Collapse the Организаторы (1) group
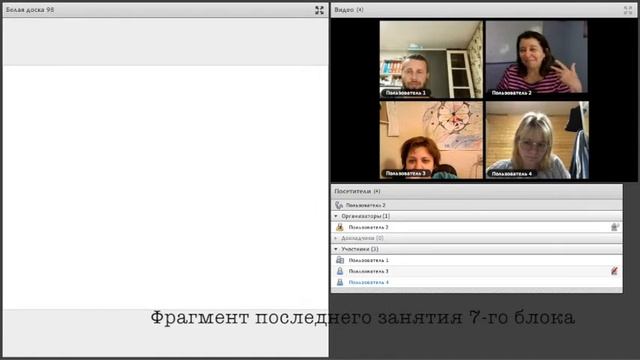The image size is (640, 360). [336, 216]
